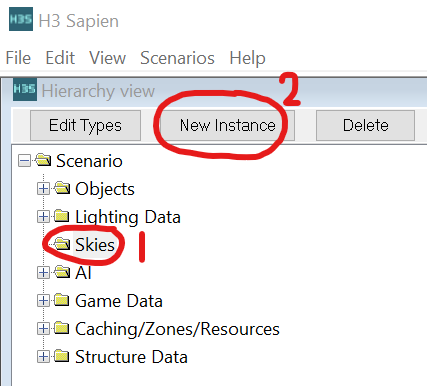
Task: Select the Game Data folder icon
Action: [x=62, y=300]
